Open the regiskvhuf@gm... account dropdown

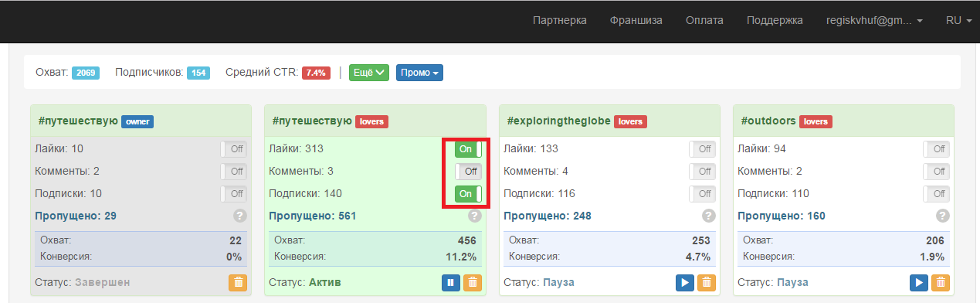pyautogui.click(x=874, y=21)
